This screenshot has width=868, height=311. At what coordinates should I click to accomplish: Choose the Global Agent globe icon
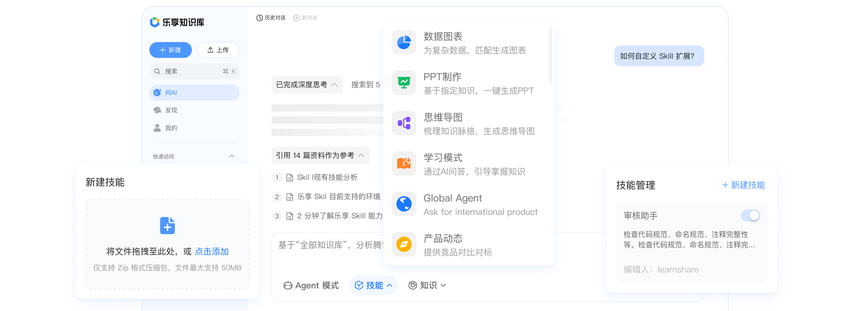pos(404,204)
